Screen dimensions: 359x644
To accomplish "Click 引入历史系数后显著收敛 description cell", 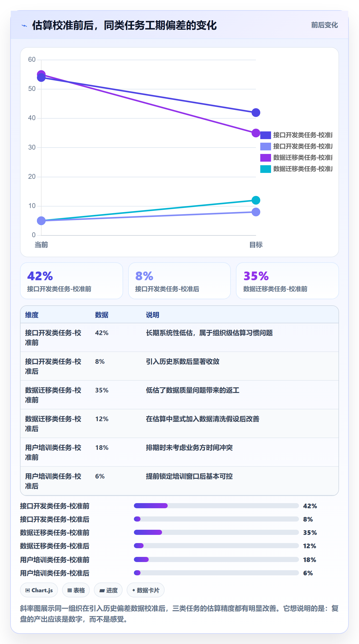I will point(183,361).
